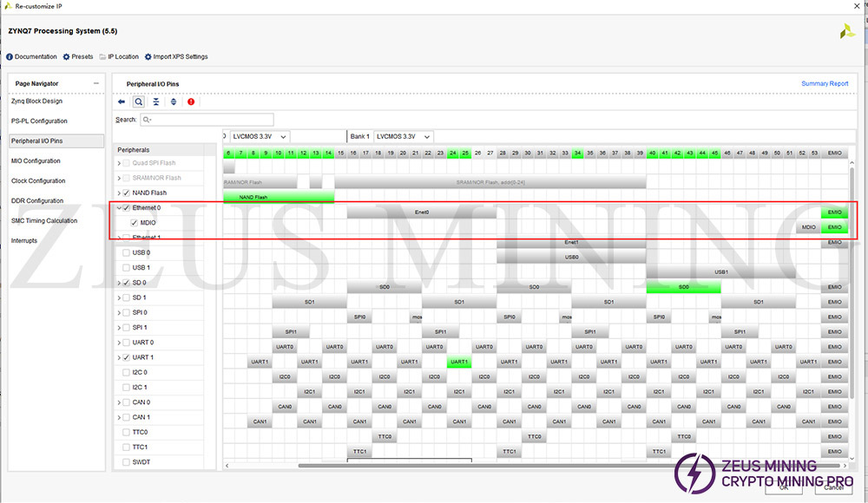Toggle the search magnifier toolbar icon

coord(139,101)
